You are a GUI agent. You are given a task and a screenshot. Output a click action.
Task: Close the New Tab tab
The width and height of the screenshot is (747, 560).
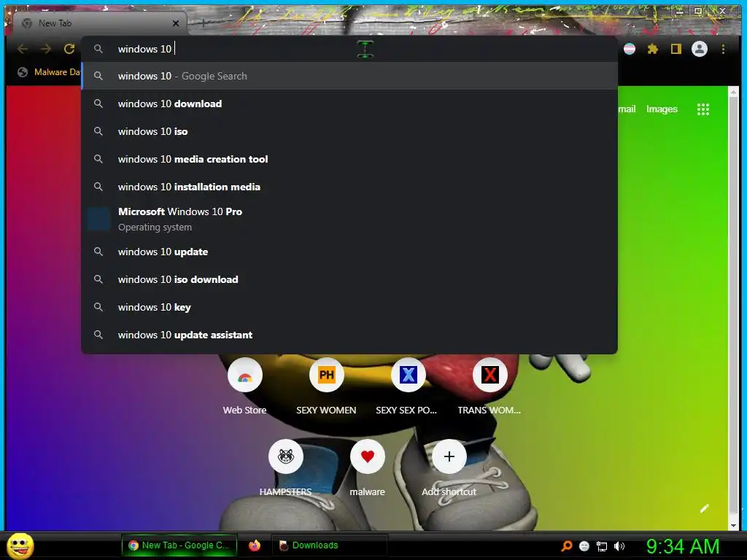[176, 23]
